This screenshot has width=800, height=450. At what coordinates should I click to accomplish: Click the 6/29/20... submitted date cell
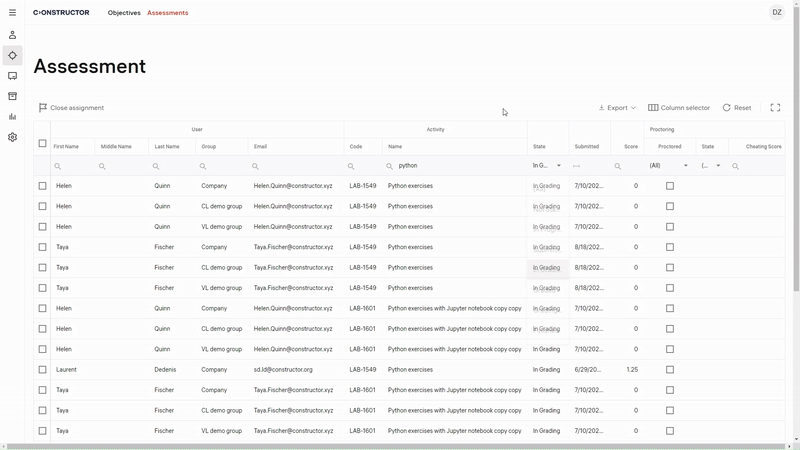coord(588,370)
